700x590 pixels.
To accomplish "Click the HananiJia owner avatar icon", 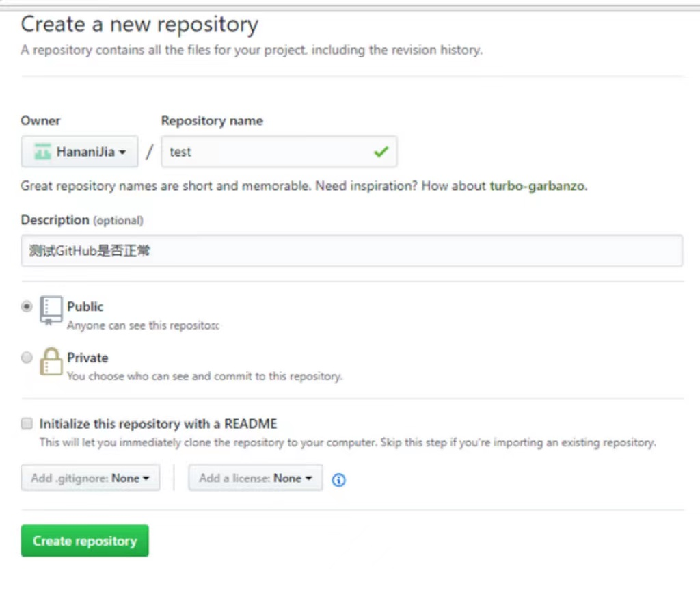I will [x=43, y=152].
